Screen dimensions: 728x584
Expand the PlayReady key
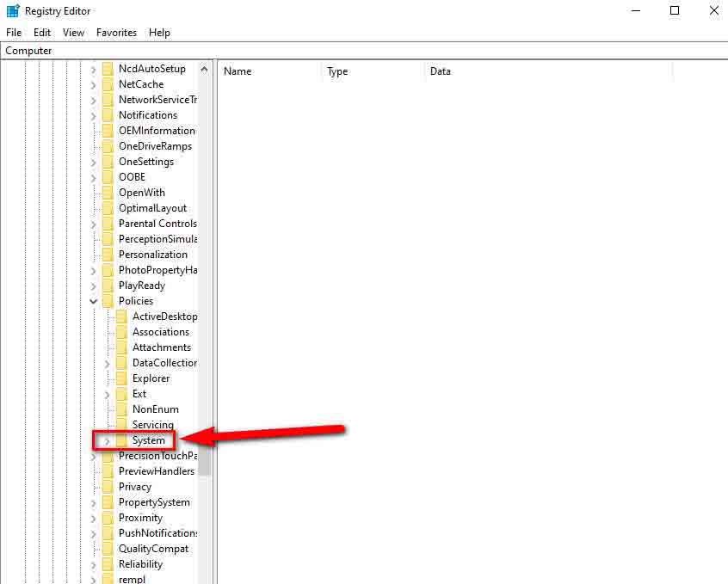click(x=93, y=286)
